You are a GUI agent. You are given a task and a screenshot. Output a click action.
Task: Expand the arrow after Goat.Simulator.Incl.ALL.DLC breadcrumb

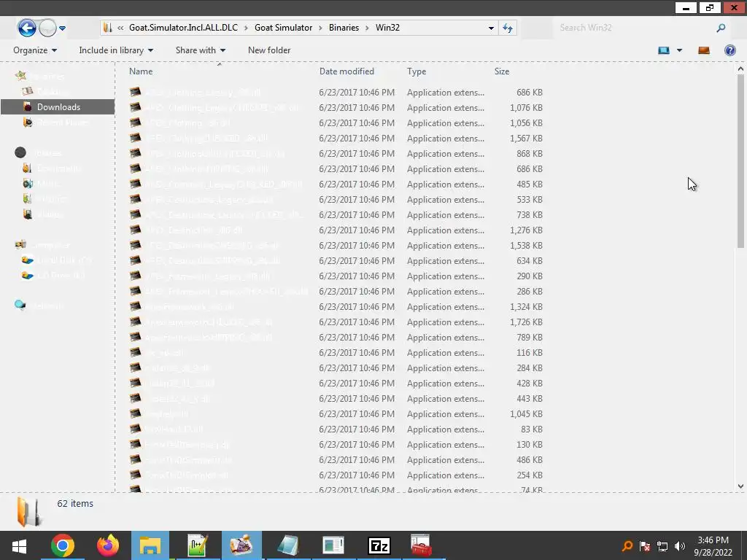point(246,28)
